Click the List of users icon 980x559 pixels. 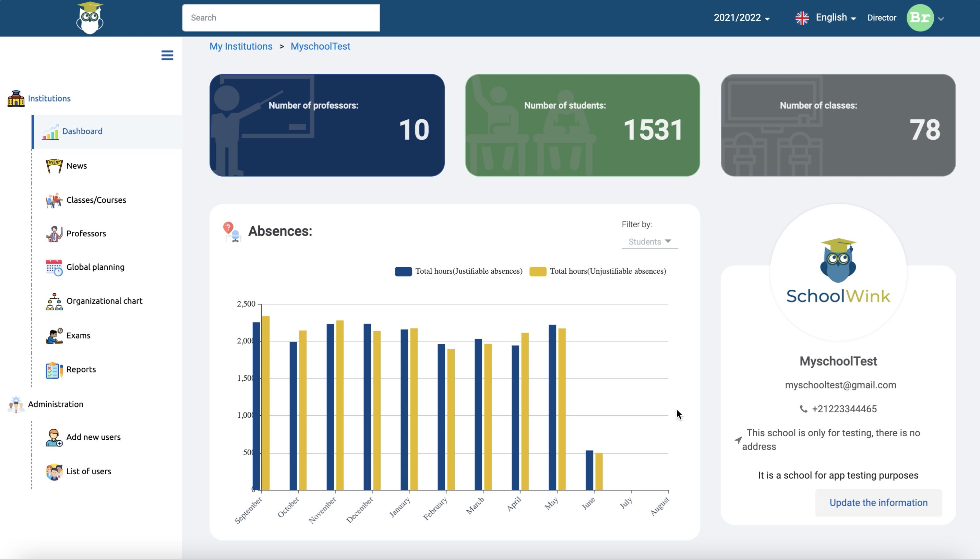(x=54, y=472)
